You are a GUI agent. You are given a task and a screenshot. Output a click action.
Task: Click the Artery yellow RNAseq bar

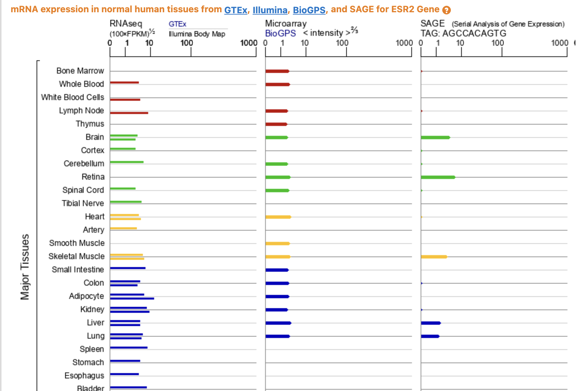point(123,228)
